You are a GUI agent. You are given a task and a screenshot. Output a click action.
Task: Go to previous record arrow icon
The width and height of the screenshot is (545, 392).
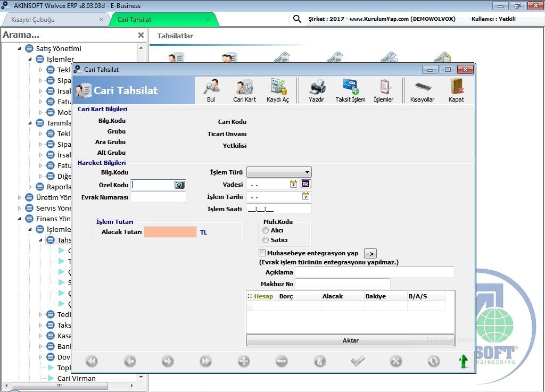pyautogui.click(x=130, y=362)
